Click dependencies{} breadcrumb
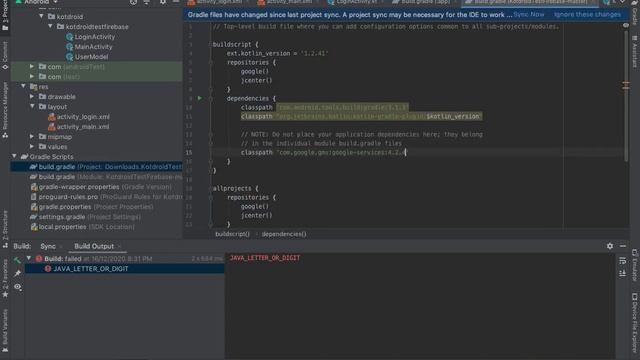The height and width of the screenshot is (360, 640). 284,234
